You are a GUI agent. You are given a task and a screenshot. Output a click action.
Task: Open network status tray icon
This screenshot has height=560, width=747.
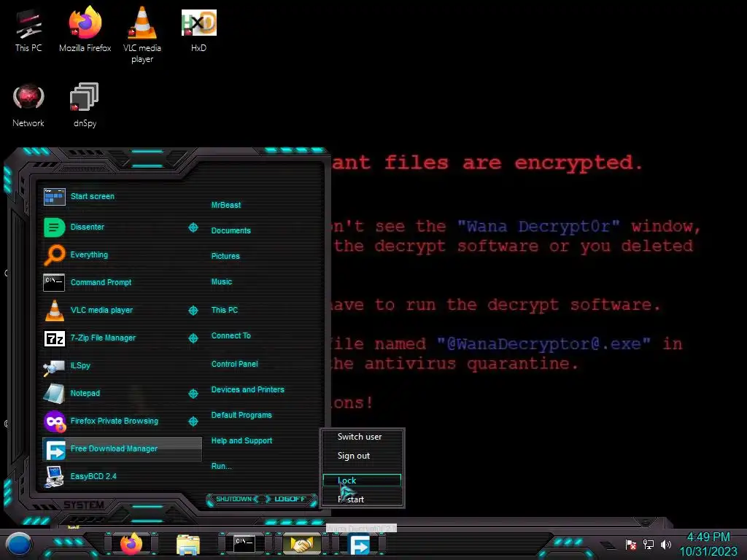[x=649, y=544]
